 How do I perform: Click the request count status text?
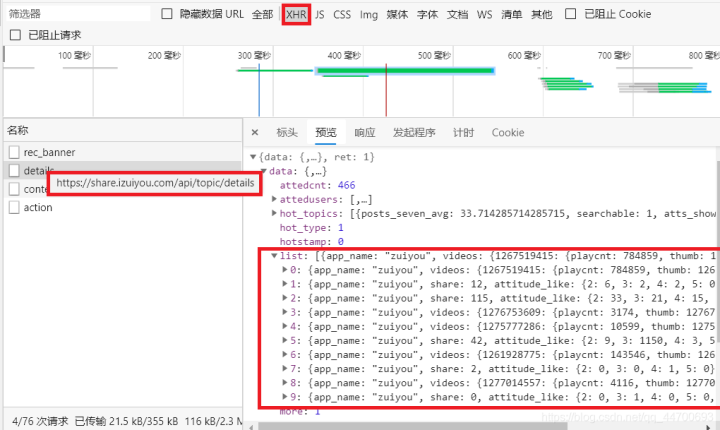click(x=40, y=421)
